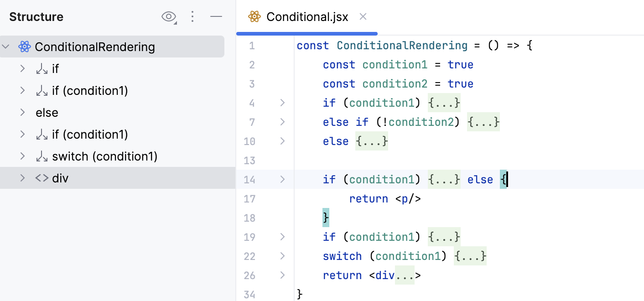Viewport: 644px width, 301px height.
Task: Click the switch statement branch icon
Action: [42, 156]
